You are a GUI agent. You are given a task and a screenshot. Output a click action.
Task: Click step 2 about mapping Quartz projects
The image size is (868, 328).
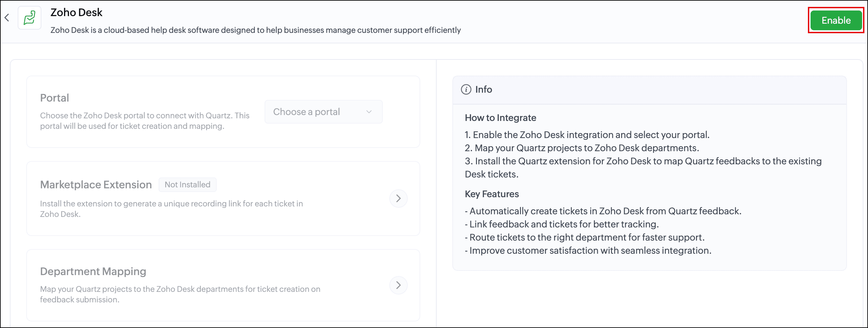582,148
